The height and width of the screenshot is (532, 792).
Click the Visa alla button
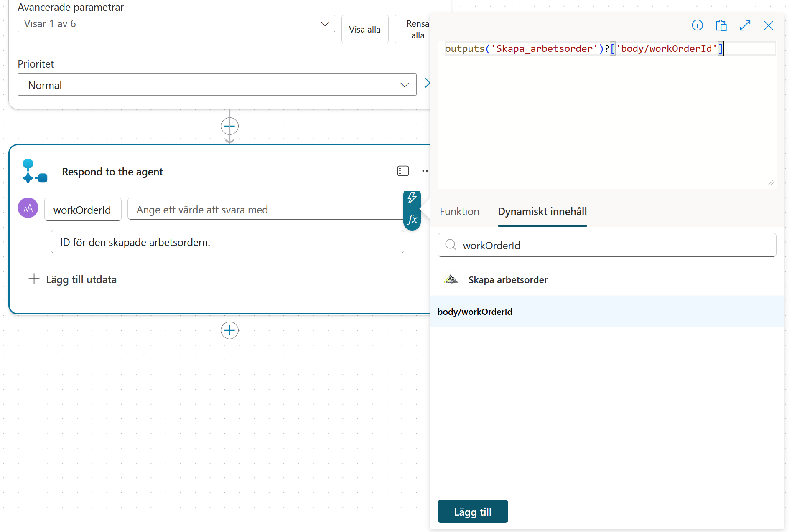(x=365, y=29)
